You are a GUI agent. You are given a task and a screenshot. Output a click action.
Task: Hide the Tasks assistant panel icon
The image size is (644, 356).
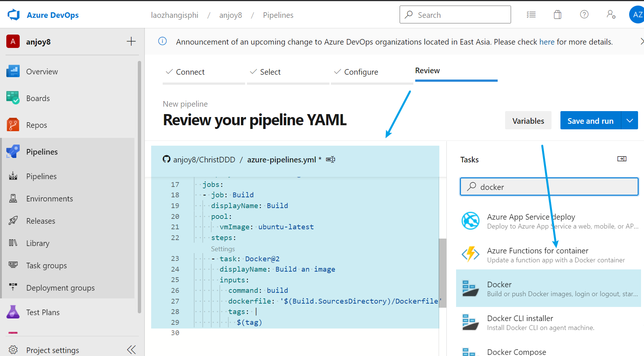coord(622,159)
